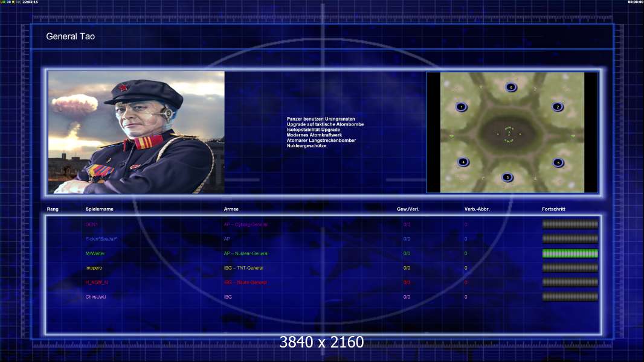Click the 'AP' army of F-ckin*Special*
The height and width of the screenshot is (362, 644).
click(227, 239)
